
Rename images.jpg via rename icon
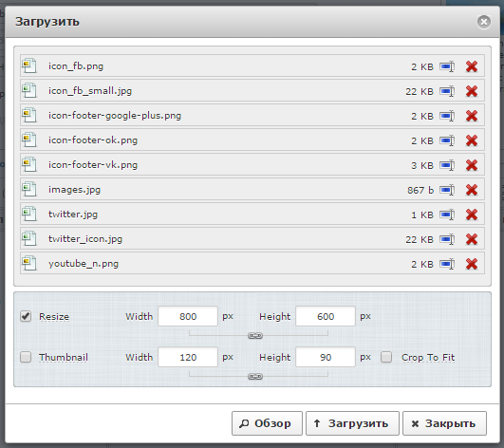[x=447, y=190]
